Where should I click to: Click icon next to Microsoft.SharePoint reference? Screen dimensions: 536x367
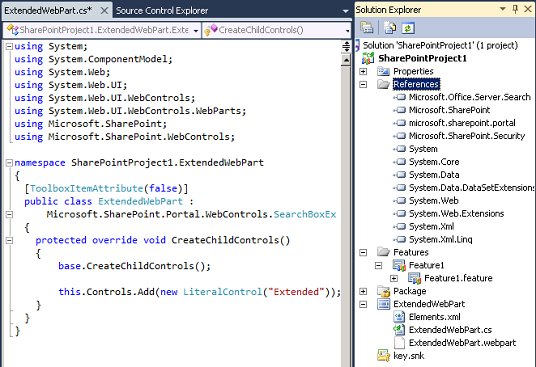(x=400, y=110)
